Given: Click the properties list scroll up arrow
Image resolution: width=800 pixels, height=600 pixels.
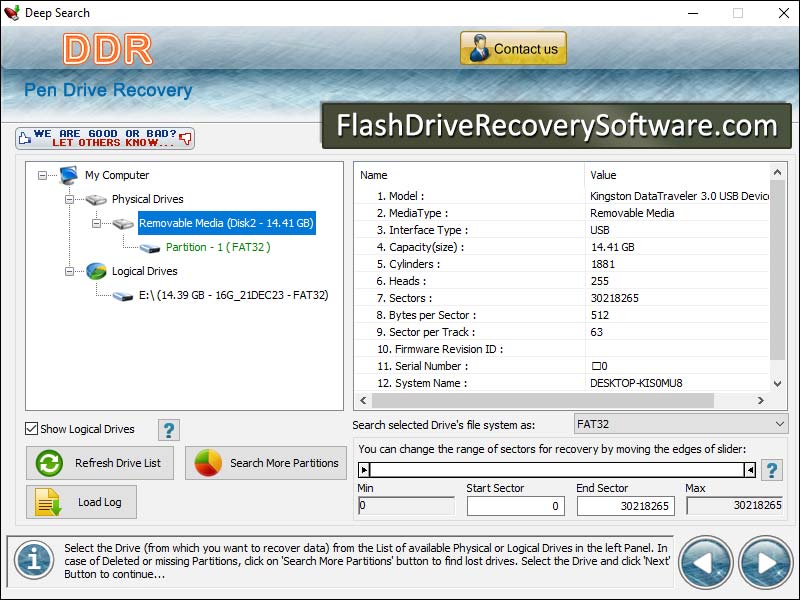Looking at the screenshot, I should [777, 172].
